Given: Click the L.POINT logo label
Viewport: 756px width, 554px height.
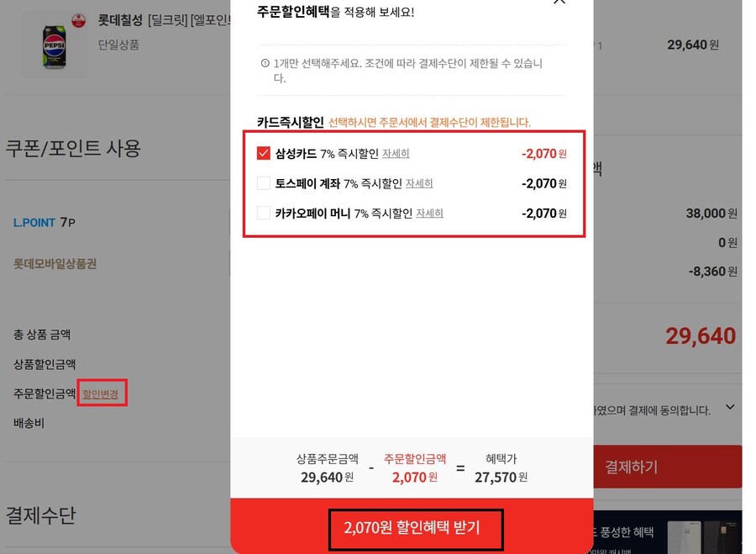Looking at the screenshot, I should (34, 223).
